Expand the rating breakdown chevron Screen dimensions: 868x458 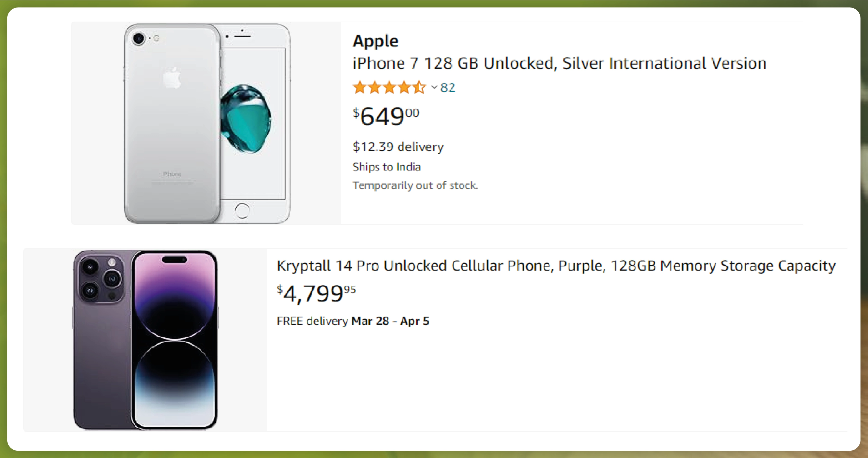click(x=434, y=88)
